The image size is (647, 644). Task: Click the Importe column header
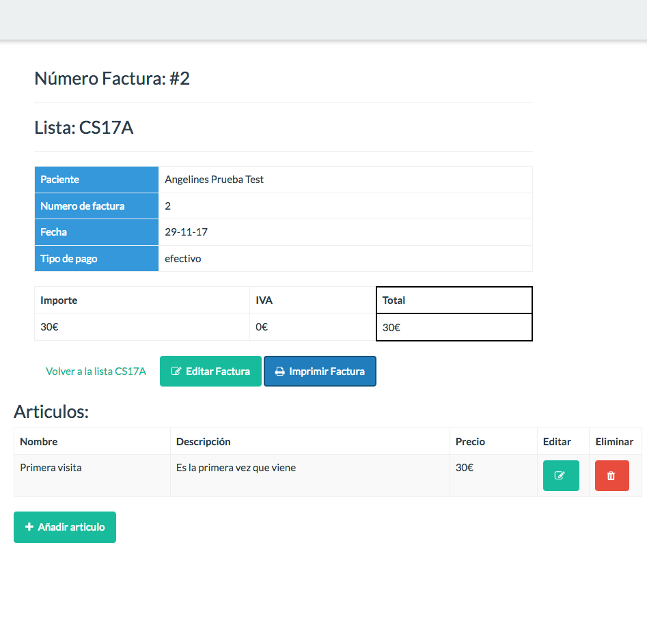(142, 300)
